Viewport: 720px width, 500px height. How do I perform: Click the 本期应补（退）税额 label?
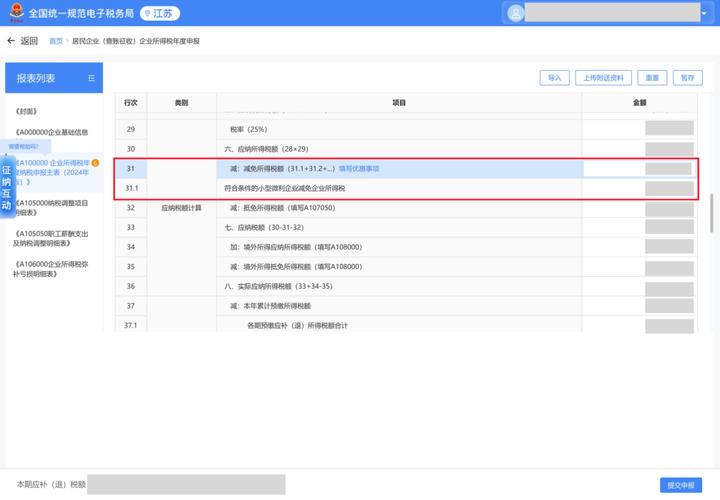[x=51, y=484]
